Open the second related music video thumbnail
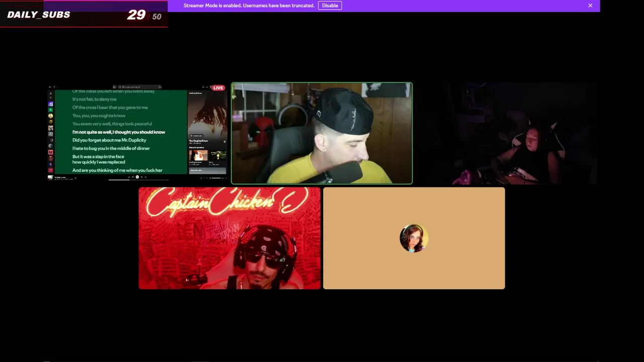The height and width of the screenshot is (362, 644). click(217, 155)
